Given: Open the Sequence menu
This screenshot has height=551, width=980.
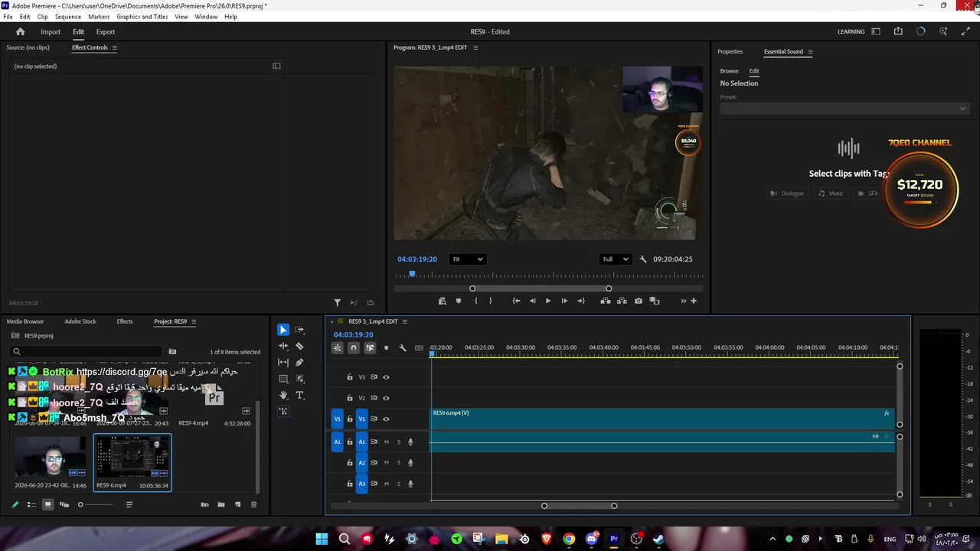Looking at the screenshot, I should pyautogui.click(x=68, y=17).
